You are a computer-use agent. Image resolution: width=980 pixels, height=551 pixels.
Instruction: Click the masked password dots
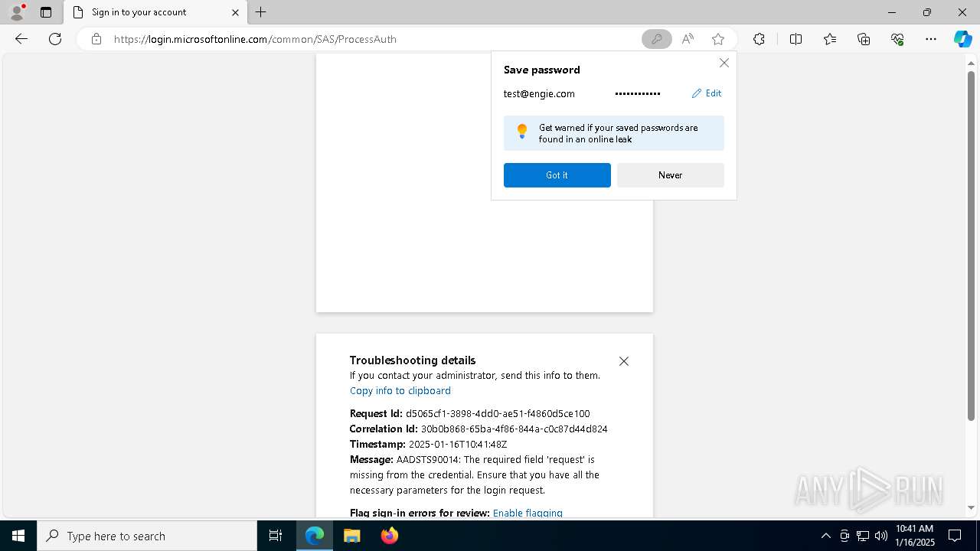638,93
